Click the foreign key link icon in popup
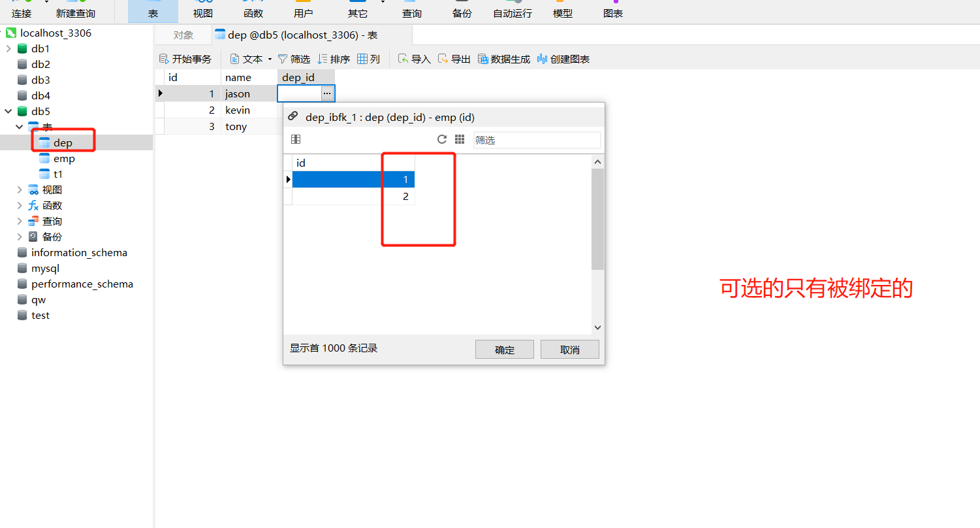 pyautogui.click(x=293, y=118)
